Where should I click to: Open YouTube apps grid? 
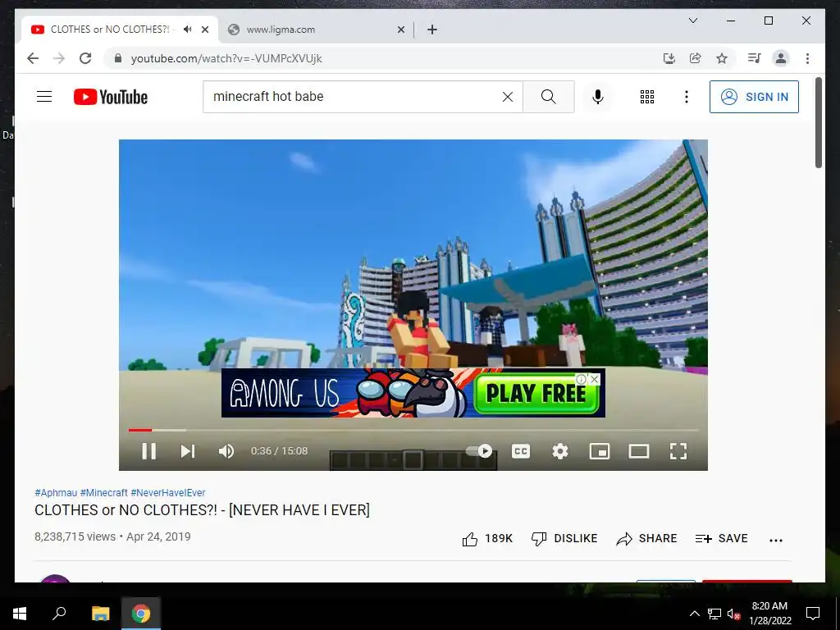647,97
